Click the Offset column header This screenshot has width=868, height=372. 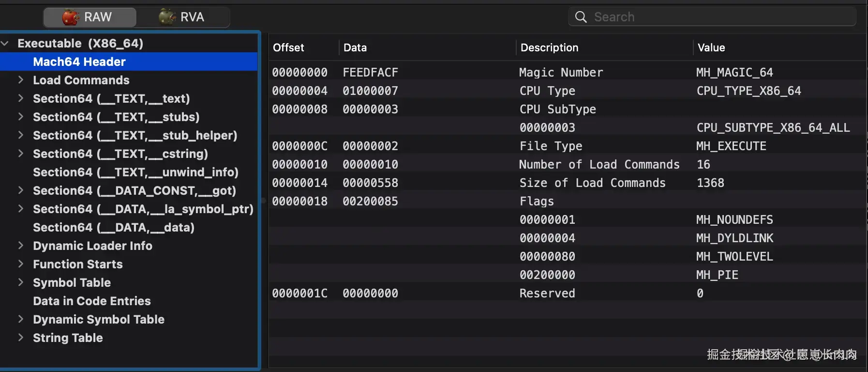(289, 47)
